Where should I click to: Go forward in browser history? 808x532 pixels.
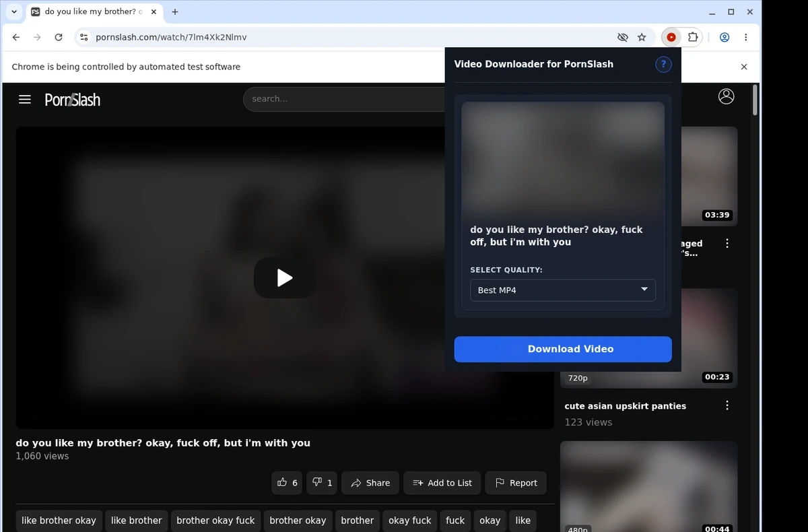click(x=37, y=37)
